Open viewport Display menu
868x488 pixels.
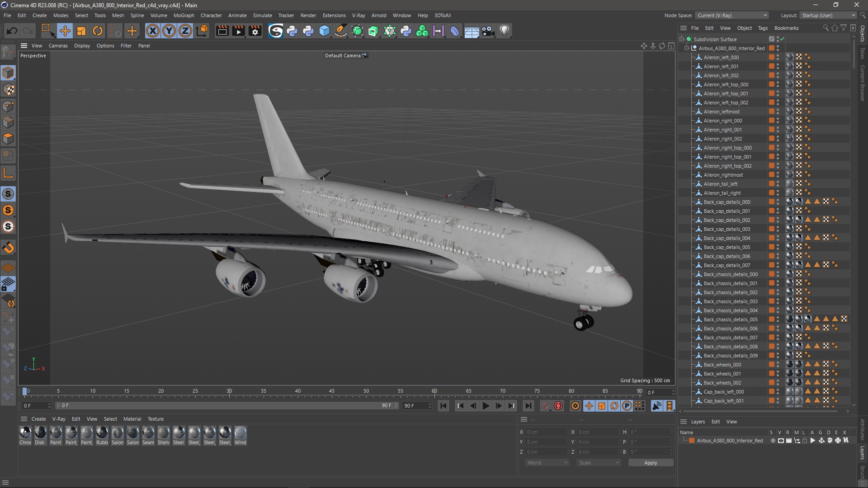point(82,46)
